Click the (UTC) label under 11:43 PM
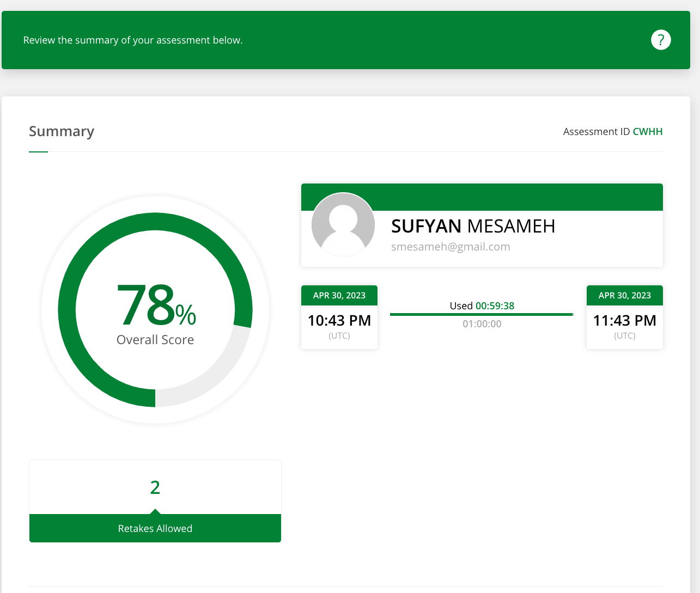 (624, 336)
